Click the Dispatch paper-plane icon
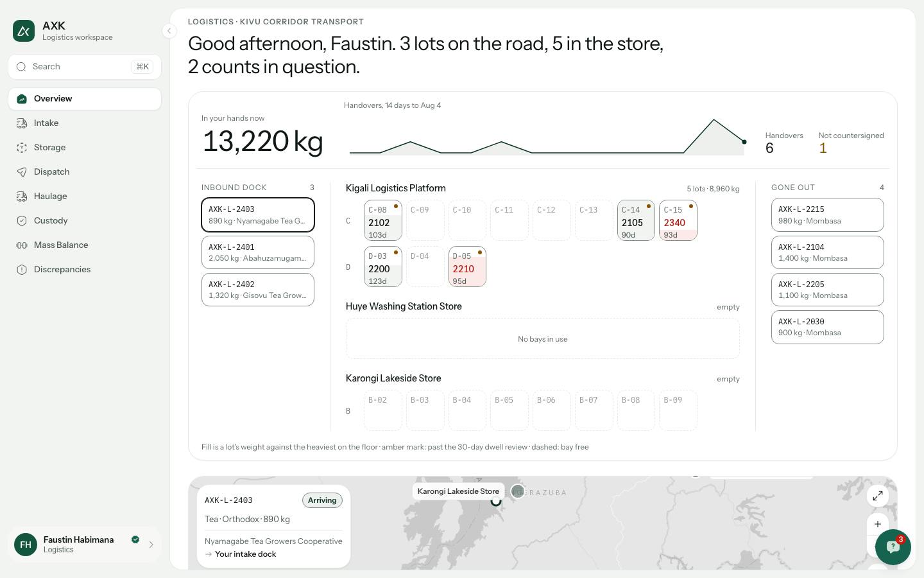Viewport: 924px width, 578px height. point(22,172)
